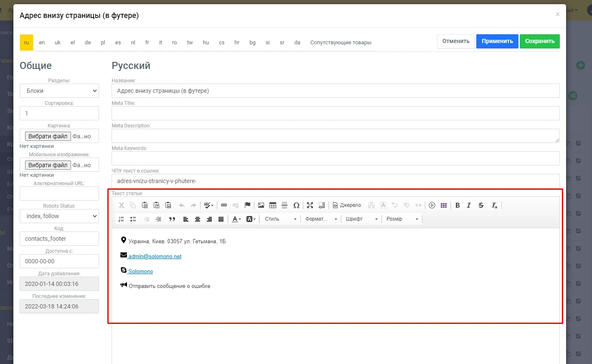
Task: Insert an image via the editor toolbar
Action: (x=261, y=205)
